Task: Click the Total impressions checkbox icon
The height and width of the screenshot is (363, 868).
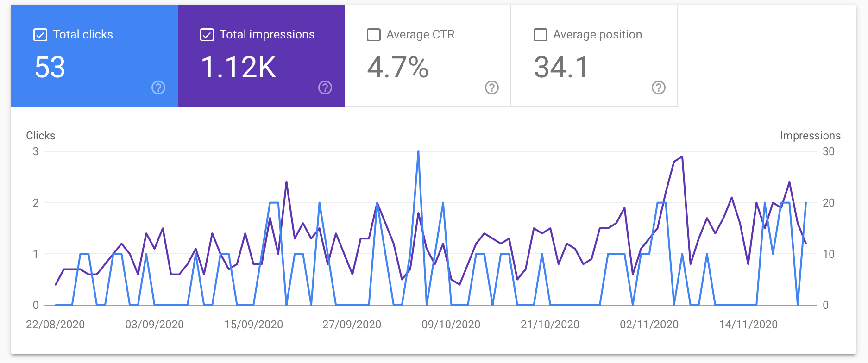Action: (207, 34)
